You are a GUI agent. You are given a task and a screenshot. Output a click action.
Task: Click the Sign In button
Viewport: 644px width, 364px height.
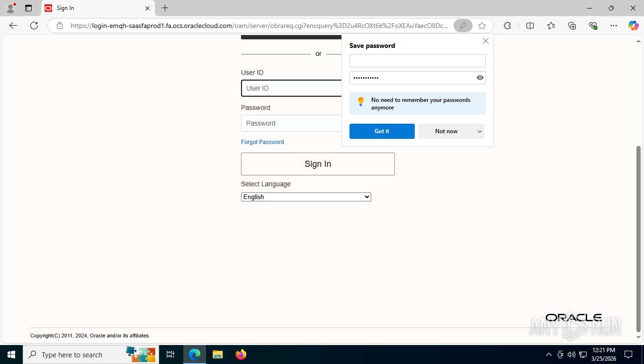pos(318,164)
